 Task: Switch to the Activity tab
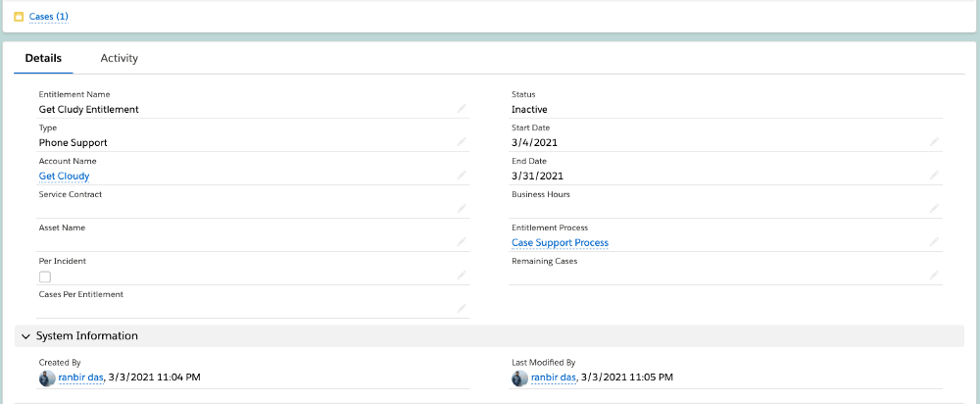pos(119,58)
